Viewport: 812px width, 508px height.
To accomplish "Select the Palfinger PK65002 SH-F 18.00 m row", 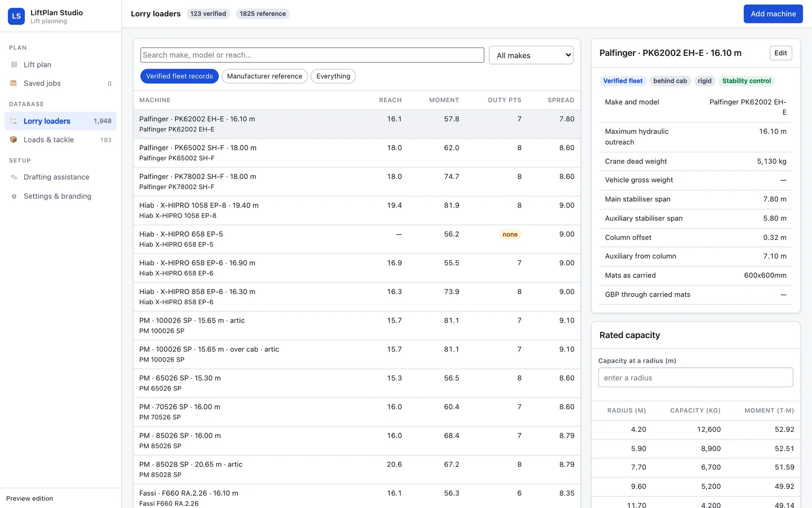I will (357, 153).
